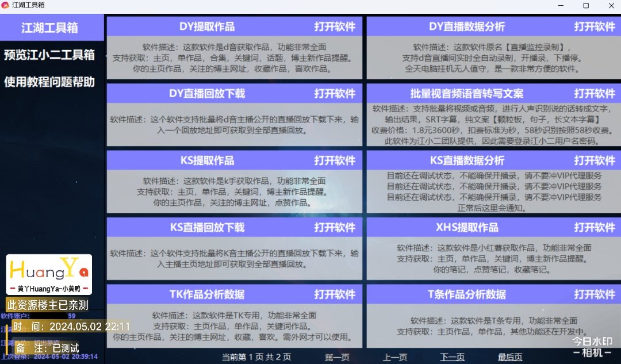
Task: Click the HuangYa logo image
Action: pos(49,274)
